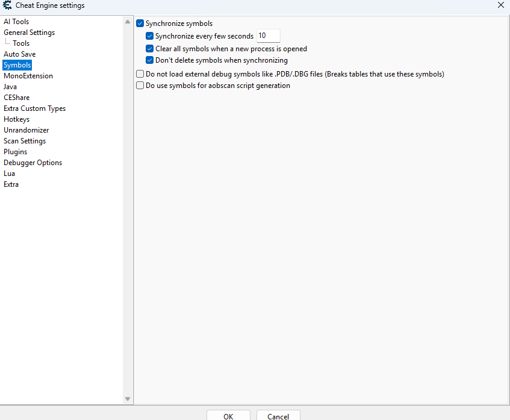510x420 pixels.
Task: Uncheck Clear all symbols when new process opened
Action: pos(149,49)
